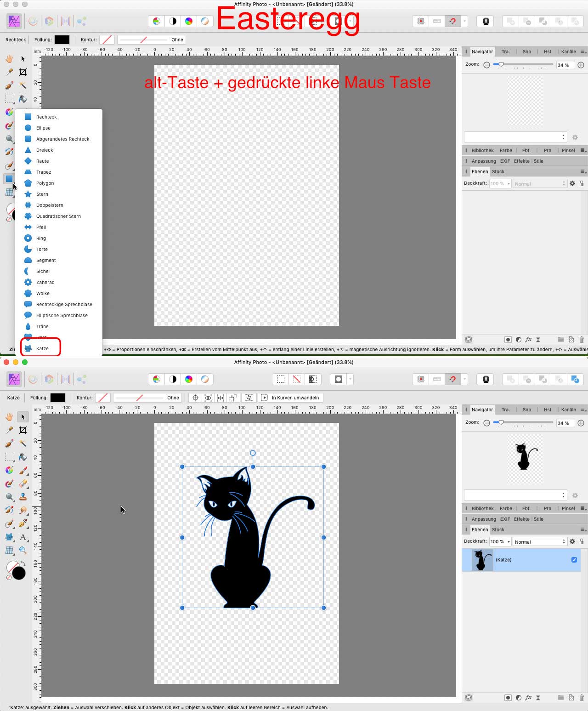Click the Pen tool nib icon

[23, 523]
